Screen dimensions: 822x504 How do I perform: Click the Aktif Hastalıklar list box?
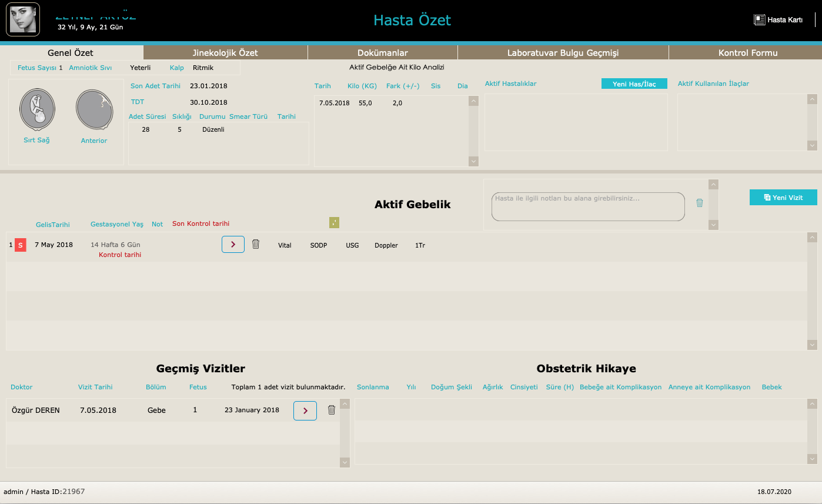pyautogui.click(x=576, y=122)
